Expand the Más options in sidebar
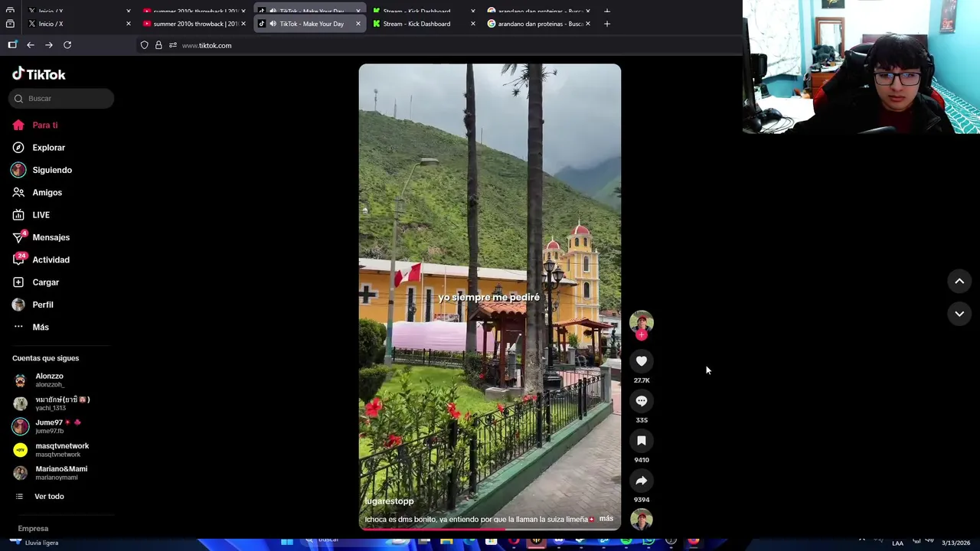The height and width of the screenshot is (551, 980). coord(31,327)
